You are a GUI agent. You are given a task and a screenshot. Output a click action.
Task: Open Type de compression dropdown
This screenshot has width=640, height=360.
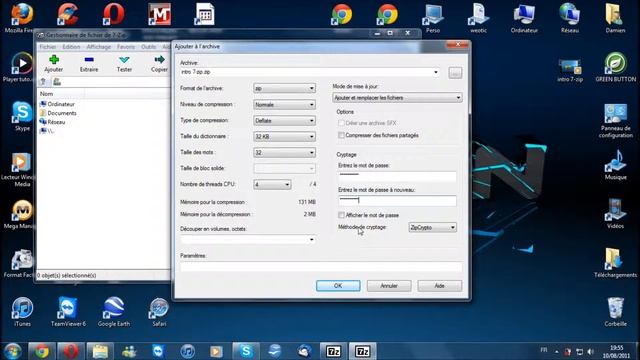point(284,121)
